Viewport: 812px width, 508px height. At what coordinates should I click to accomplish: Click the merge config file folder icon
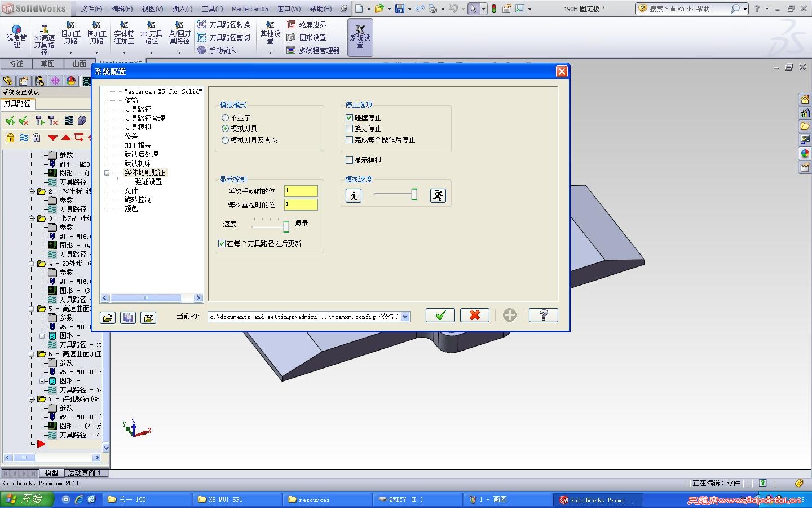click(x=148, y=318)
